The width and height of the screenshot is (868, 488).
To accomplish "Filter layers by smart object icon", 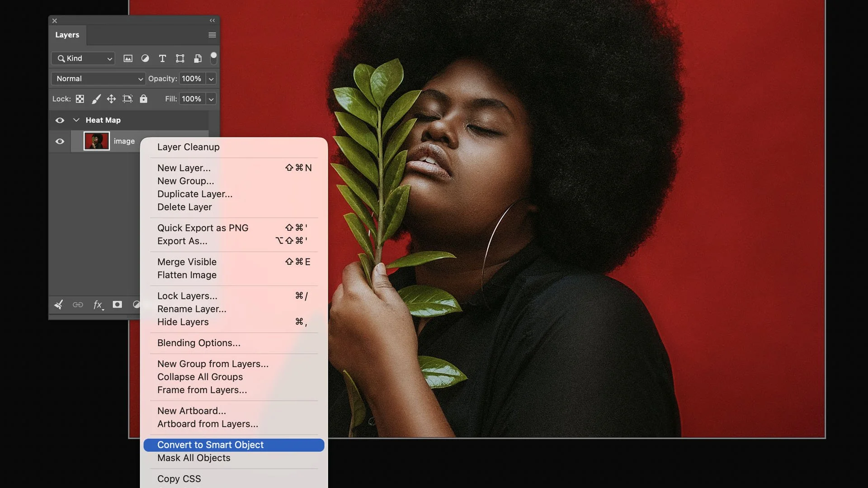I will pos(198,58).
